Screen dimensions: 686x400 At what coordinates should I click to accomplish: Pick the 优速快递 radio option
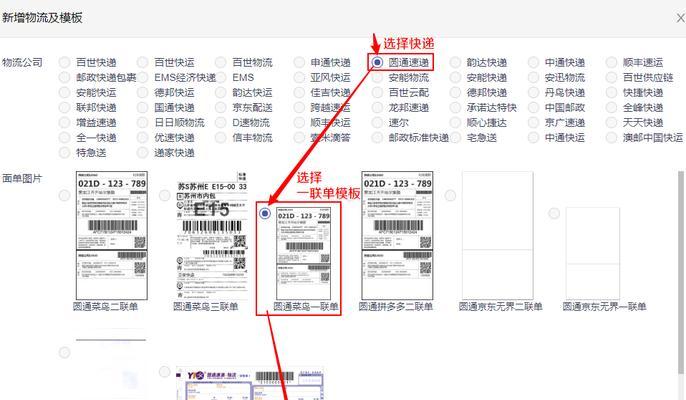(143, 138)
